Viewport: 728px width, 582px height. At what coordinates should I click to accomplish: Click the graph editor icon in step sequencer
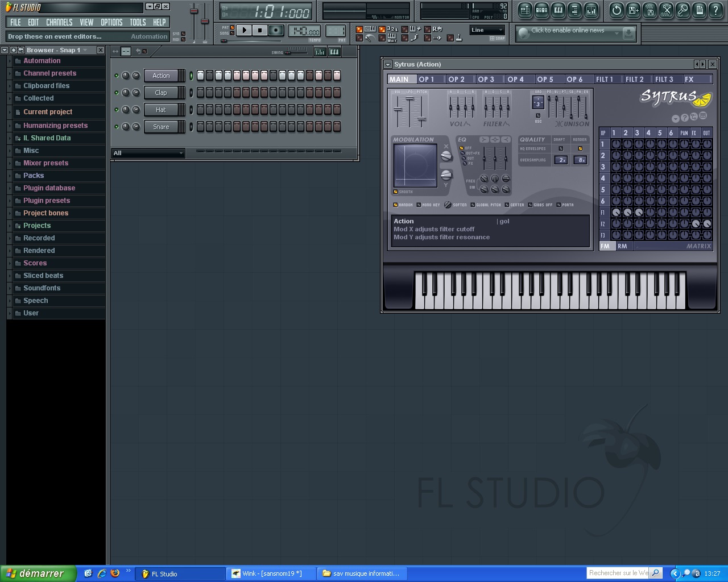click(x=320, y=52)
